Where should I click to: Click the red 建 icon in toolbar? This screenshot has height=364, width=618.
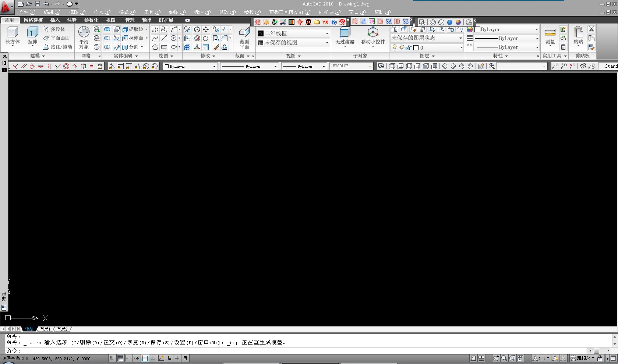click(x=258, y=22)
